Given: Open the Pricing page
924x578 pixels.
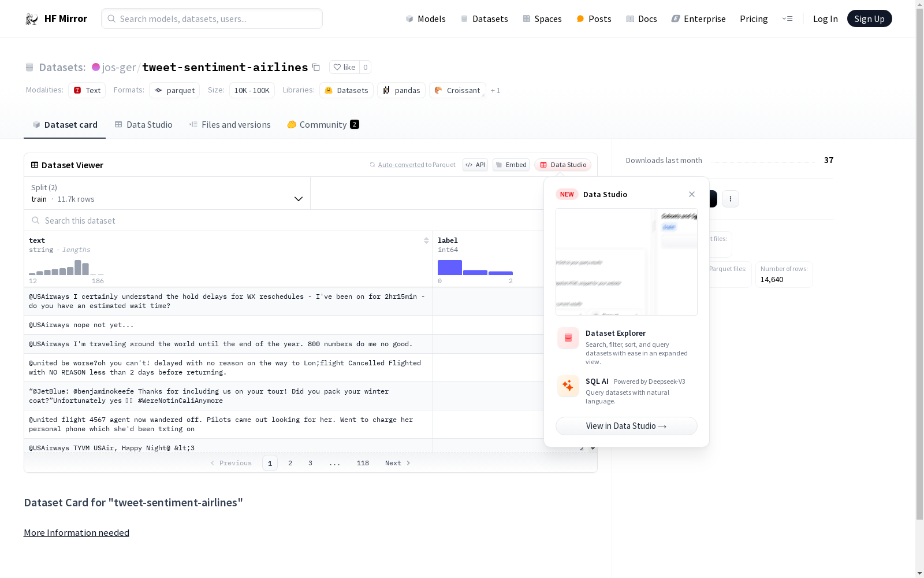Looking at the screenshot, I should 754,19.
